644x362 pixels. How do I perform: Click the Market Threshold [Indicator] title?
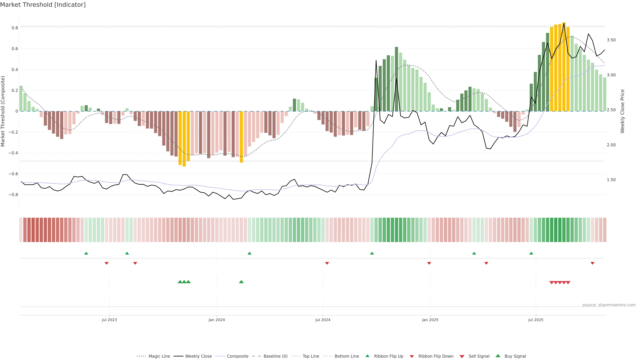[x=43, y=5]
